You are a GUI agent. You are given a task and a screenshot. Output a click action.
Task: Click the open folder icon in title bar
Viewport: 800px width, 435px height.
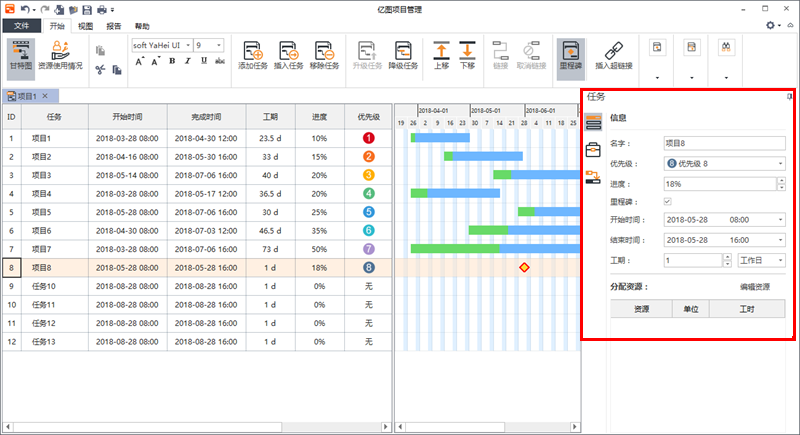73,9
